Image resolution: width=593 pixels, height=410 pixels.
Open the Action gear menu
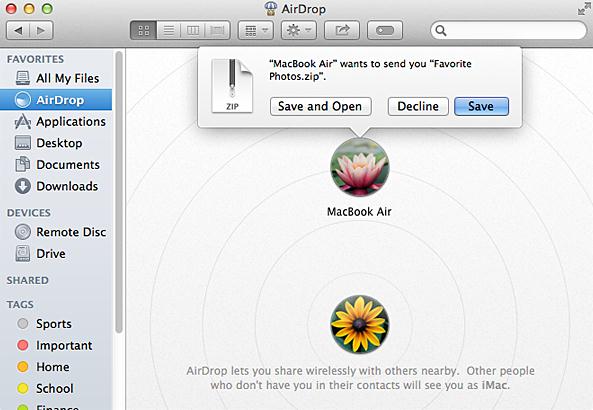click(299, 30)
